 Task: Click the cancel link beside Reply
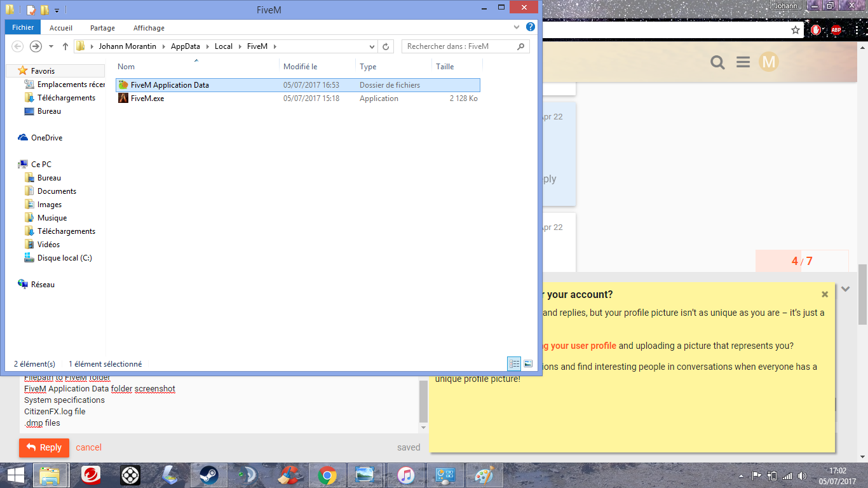tap(89, 447)
